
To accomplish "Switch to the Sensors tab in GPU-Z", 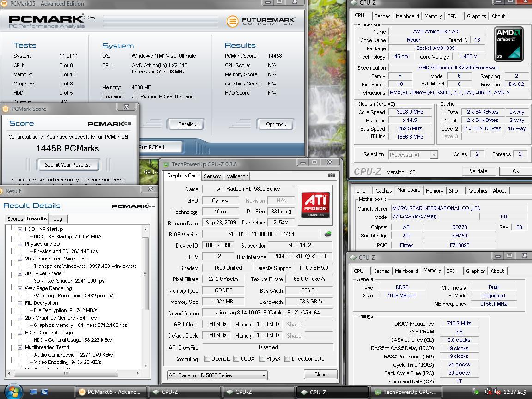I will pos(212,176).
